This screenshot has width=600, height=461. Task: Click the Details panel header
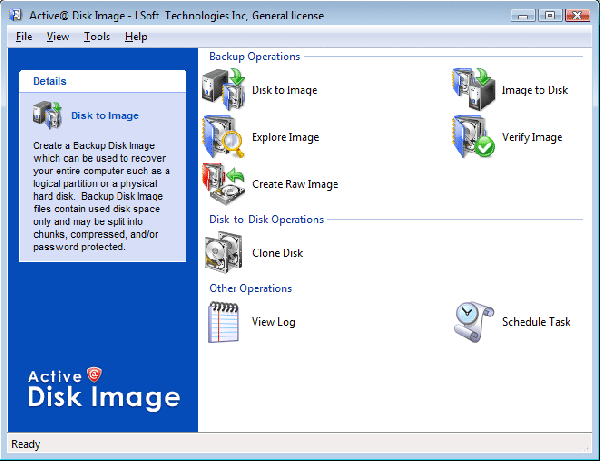(x=103, y=81)
